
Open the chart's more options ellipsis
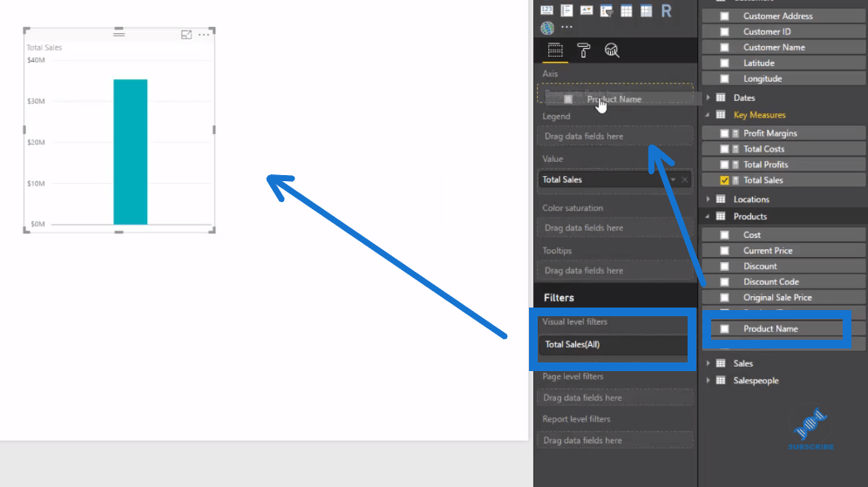click(204, 35)
